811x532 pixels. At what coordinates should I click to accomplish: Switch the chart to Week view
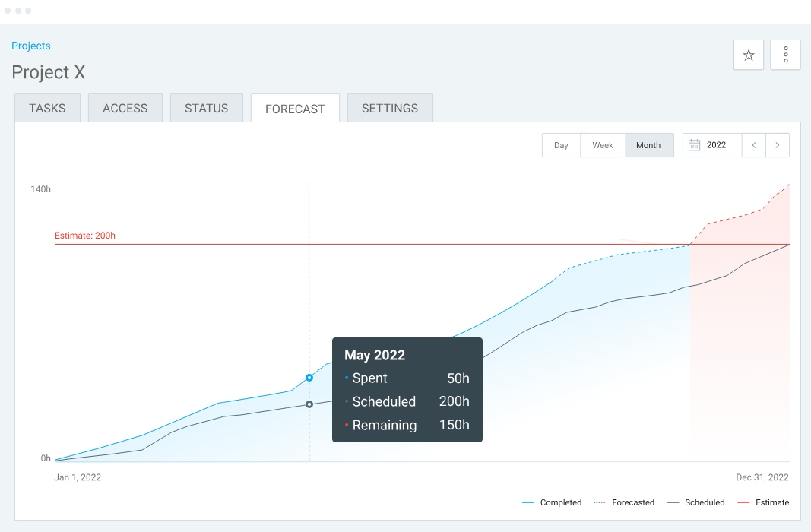coord(603,144)
